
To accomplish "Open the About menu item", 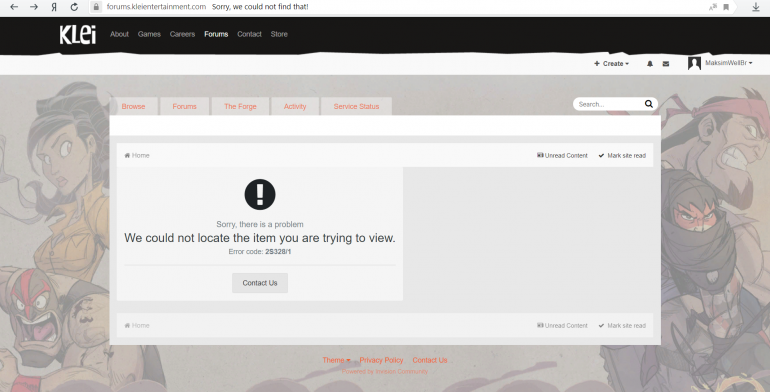I will click(x=119, y=34).
